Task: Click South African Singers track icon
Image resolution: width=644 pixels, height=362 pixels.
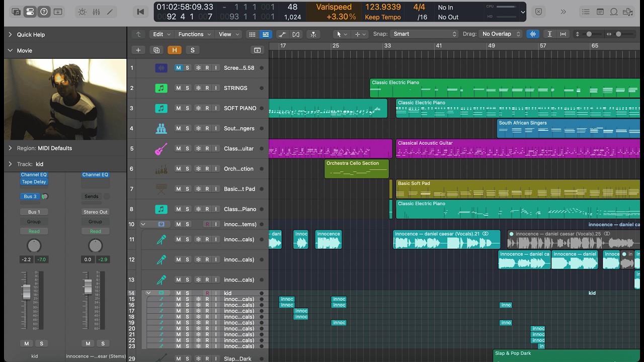Action: tap(161, 128)
